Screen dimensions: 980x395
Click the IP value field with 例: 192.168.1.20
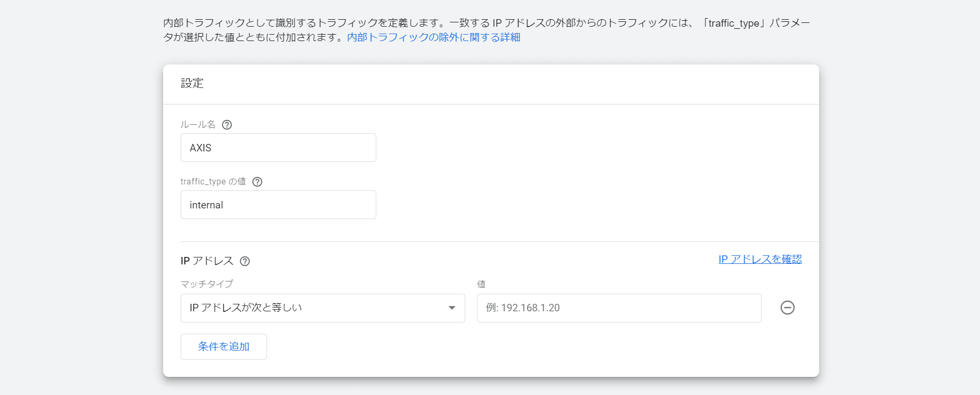pyautogui.click(x=619, y=308)
